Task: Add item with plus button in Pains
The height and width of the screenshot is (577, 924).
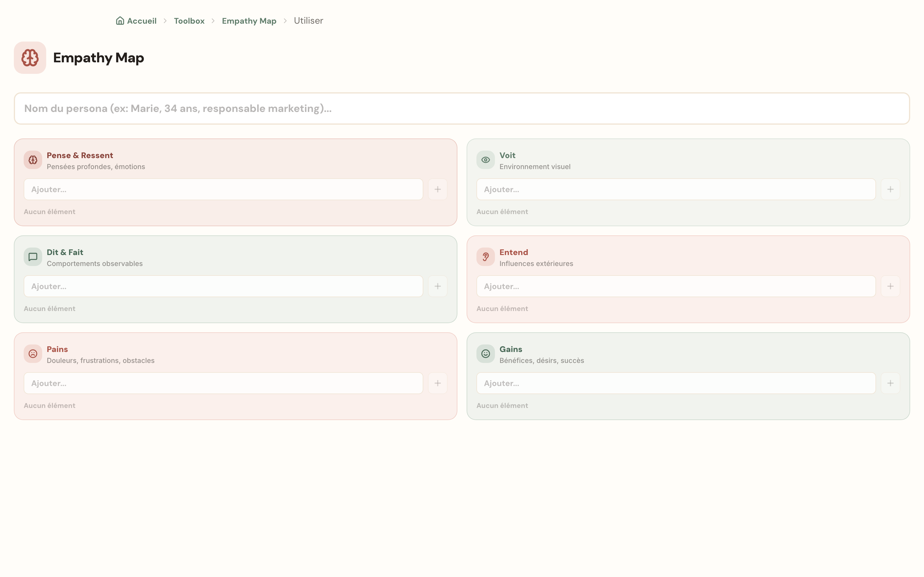Action: [x=437, y=383]
